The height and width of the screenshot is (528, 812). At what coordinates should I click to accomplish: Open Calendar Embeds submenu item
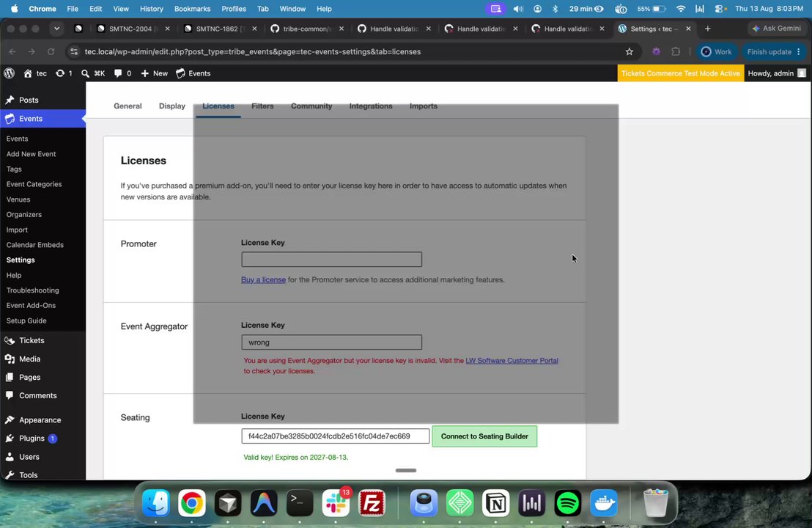[x=34, y=245]
